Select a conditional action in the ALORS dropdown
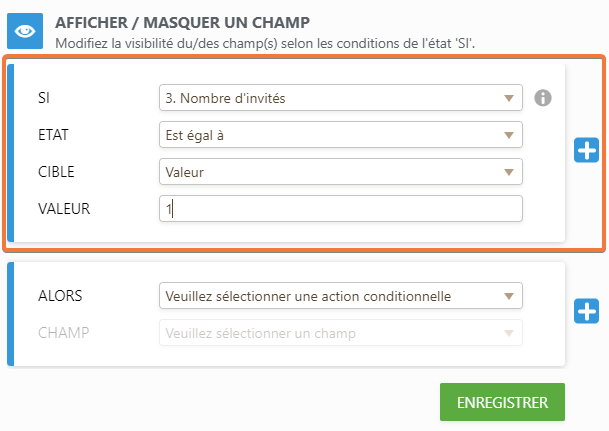 (x=340, y=296)
